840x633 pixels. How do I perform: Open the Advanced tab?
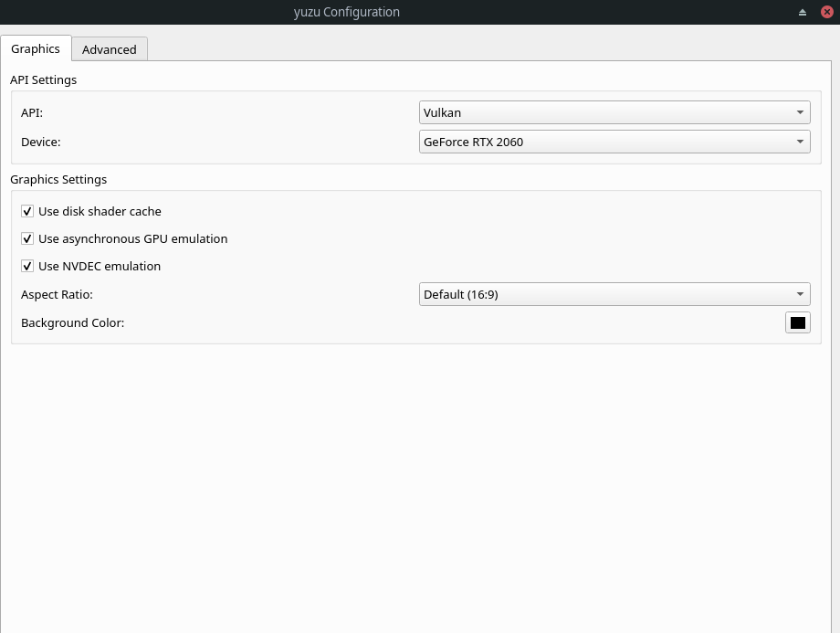[x=110, y=49]
